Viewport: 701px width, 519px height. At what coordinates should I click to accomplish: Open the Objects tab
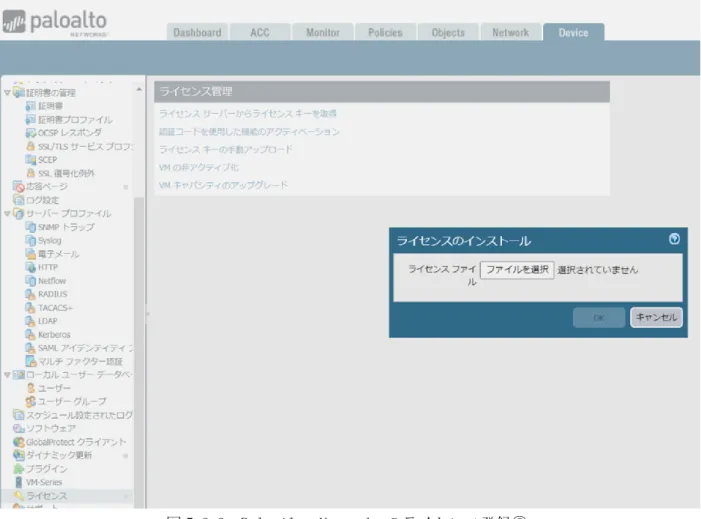pyautogui.click(x=448, y=33)
